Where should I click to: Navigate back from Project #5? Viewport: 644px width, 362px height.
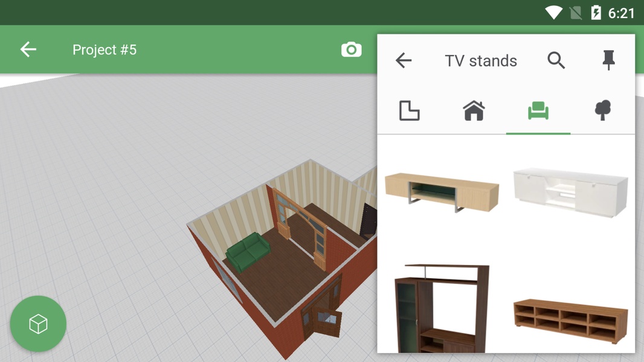[x=28, y=49]
